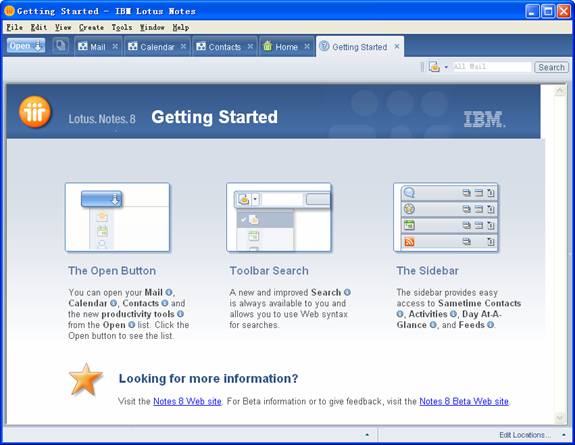Click the thumbnails icon next to Open

[x=60, y=46]
